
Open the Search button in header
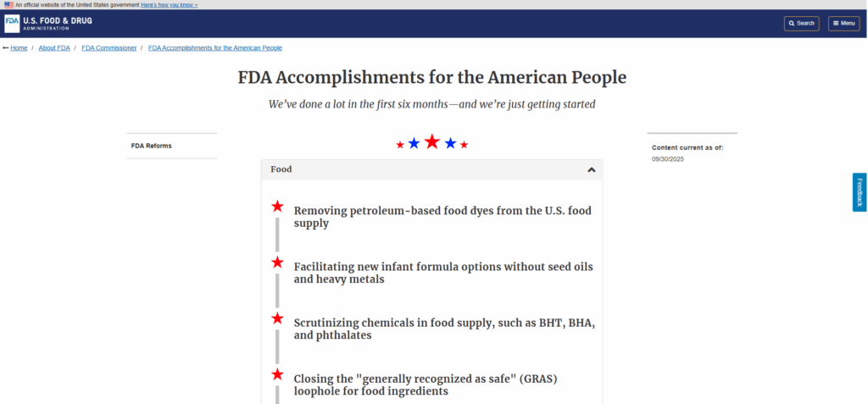pyautogui.click(x=801, y=24)
